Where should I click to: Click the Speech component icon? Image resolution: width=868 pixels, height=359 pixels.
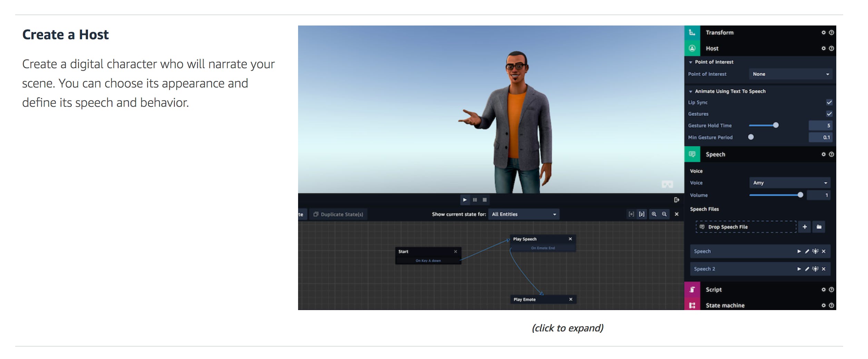pyautogui.click(x=692, y=154)
